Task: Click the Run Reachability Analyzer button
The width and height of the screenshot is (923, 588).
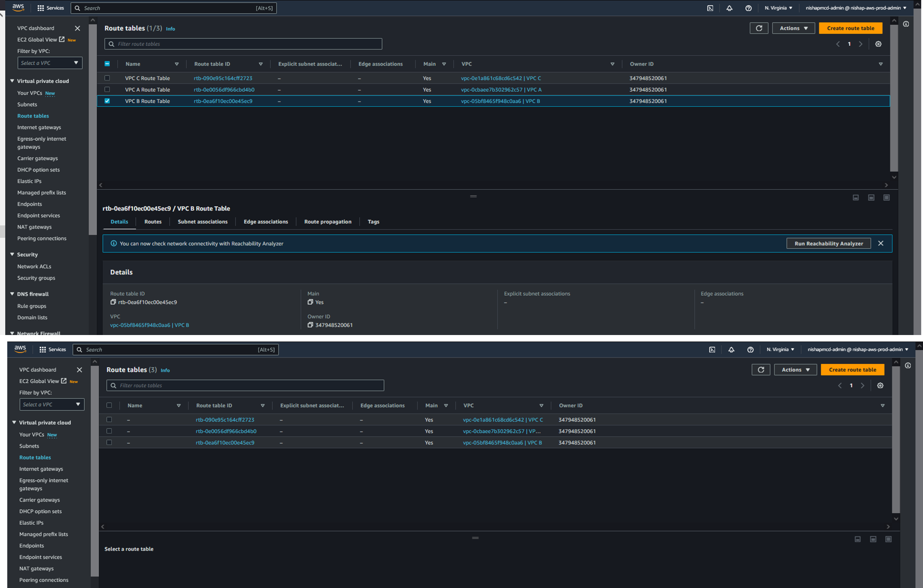Action: coord(828,243)
